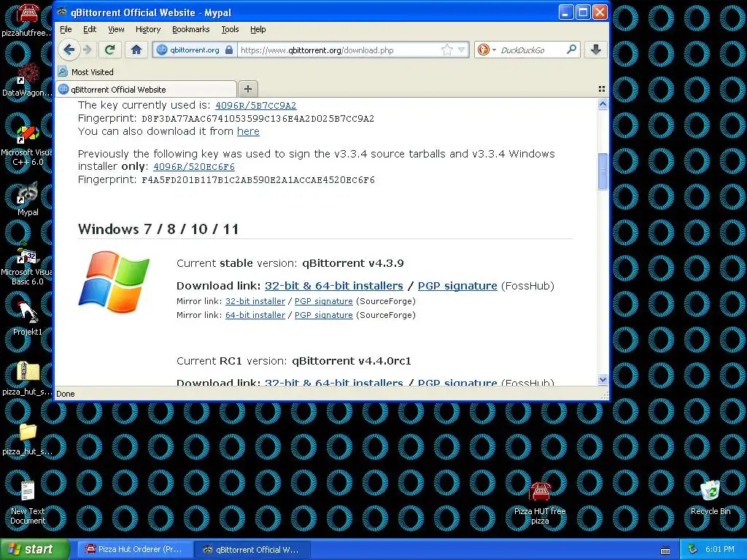Select Microsoft Visual C++ 6.0 desktop icon
Image resolution: width=747 pixels, height=560 pixels.
pos(27,145)
